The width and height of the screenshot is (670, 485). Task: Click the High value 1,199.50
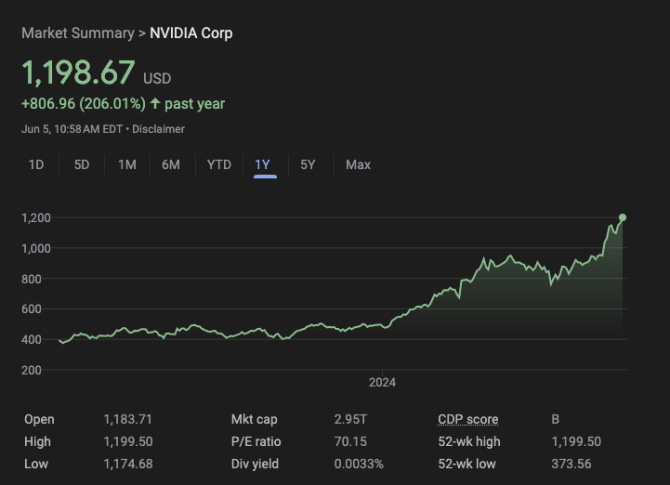pyautogui.click(x=128, y=441)
